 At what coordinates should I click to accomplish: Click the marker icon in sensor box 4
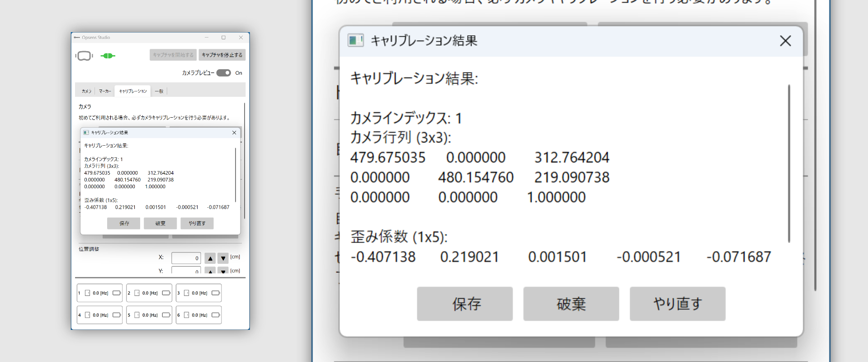pos(88,315)
